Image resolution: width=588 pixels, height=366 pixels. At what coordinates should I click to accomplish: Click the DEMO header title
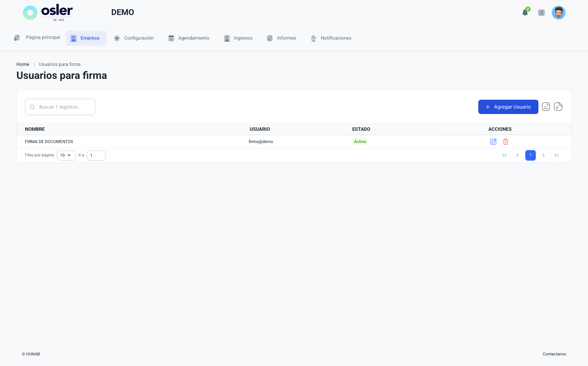[x=123, y=12]
